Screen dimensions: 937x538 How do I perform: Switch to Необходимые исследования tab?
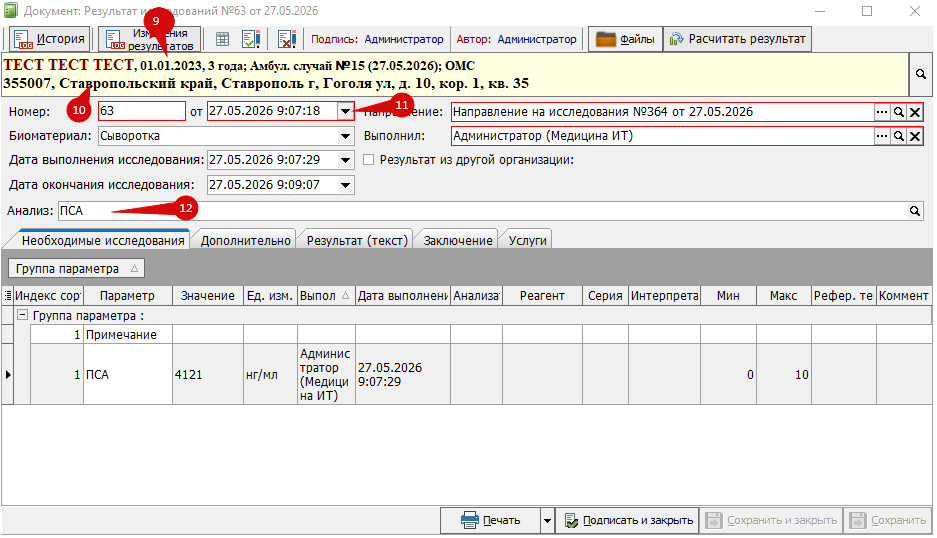click(x=103, y=240)
